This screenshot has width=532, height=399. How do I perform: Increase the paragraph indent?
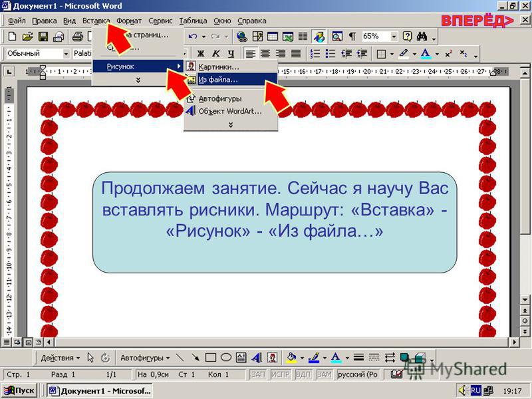pos(362,54)
